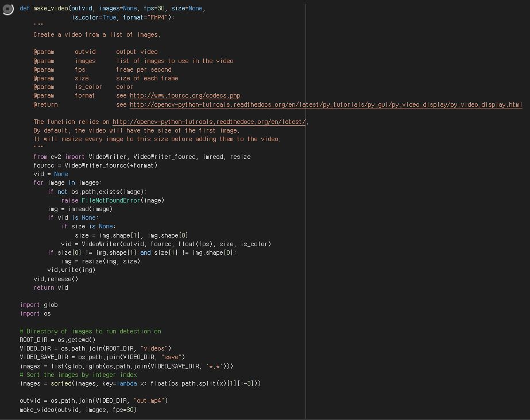Click the 'ROOT_DIR = os.getcwd()' line

coord(57,340)
